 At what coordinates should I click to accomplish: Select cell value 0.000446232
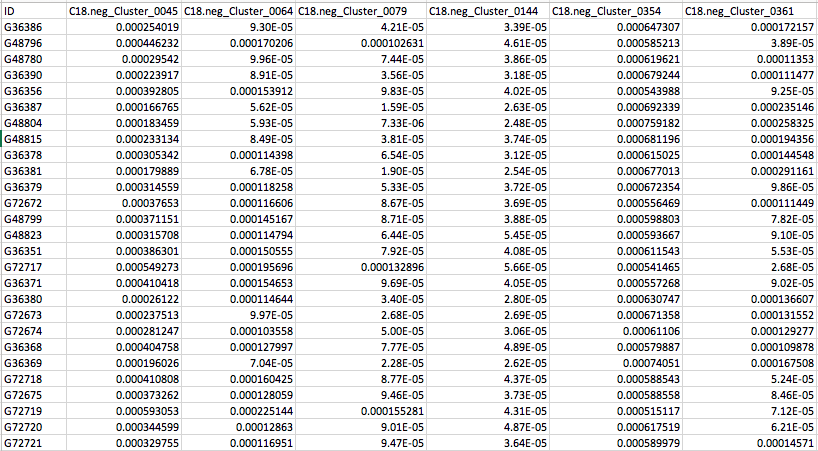pyautogui.click(x=125, y=43)
